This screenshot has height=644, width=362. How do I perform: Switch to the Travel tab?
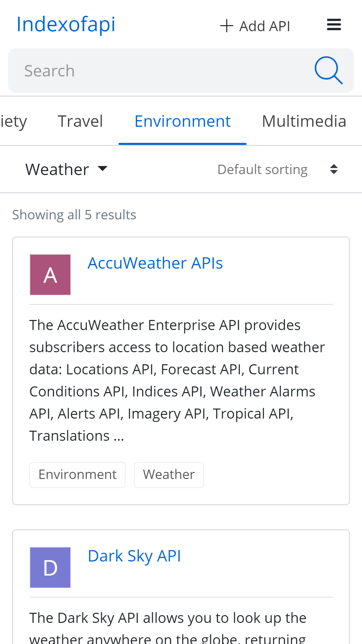coord(80,121)
